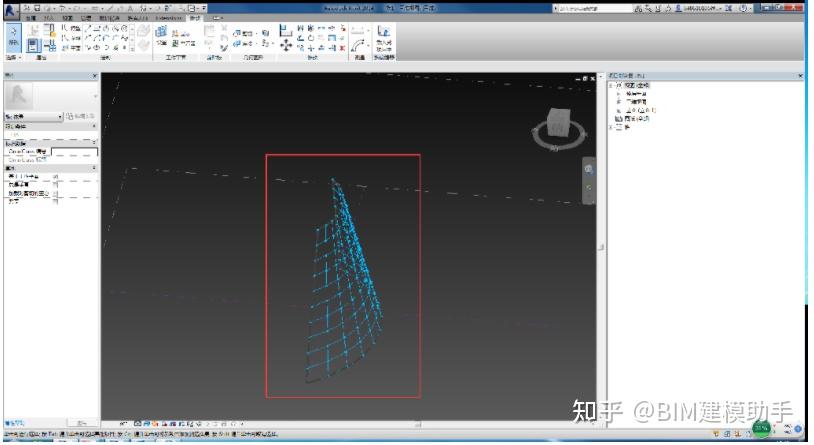Screen dimensions: 814x445
Task: Pick the Line draw tool
Action: (x=89, y=28)
